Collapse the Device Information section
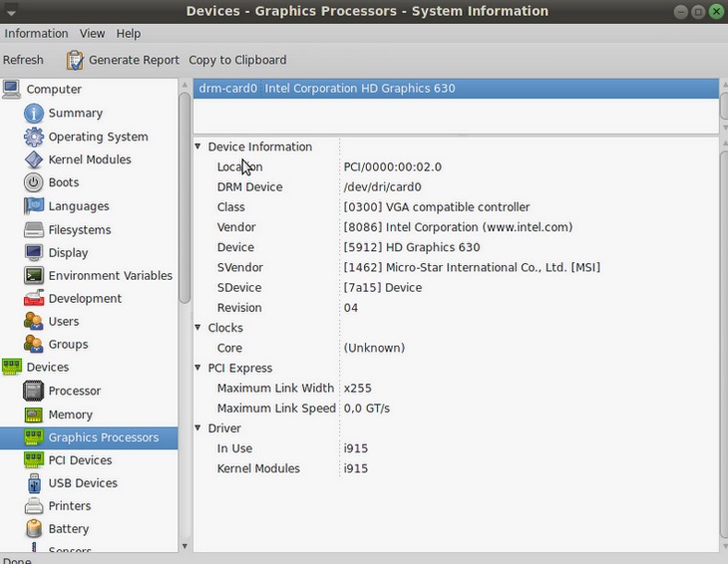This screenshot has height=564, width=728. coord(198,147)
